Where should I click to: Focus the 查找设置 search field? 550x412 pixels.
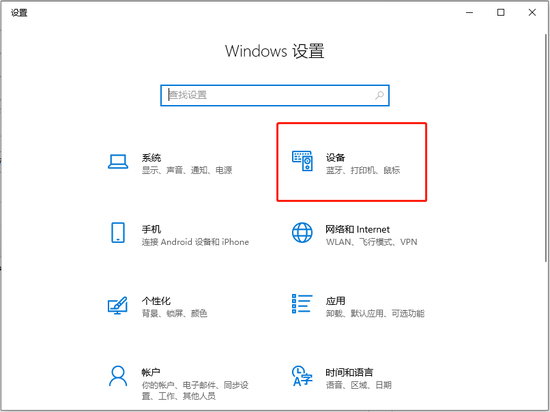point(275,95)
